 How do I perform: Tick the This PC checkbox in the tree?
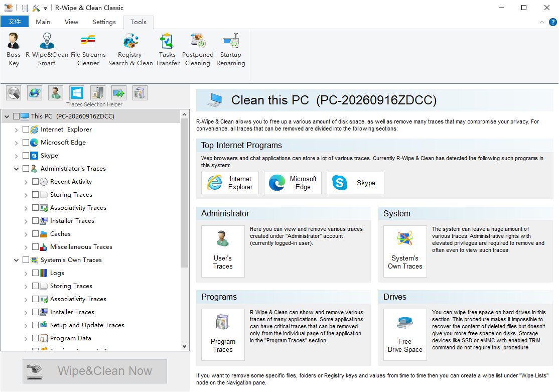click(x=16, y=116)
